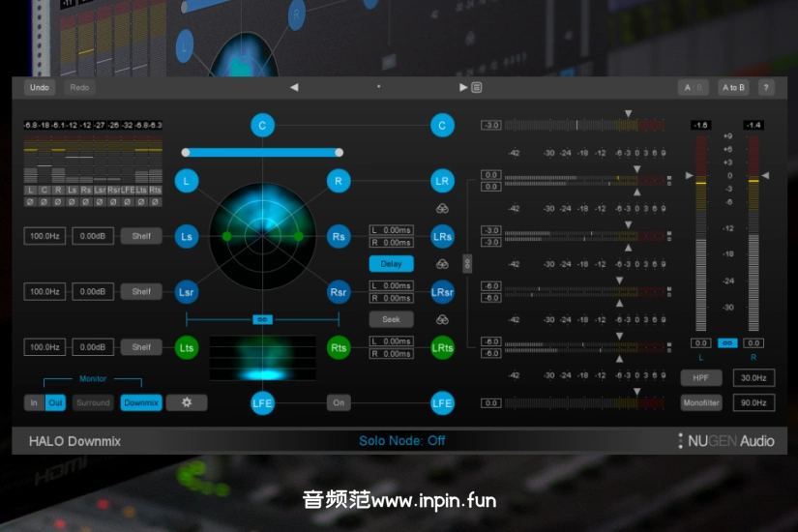This screenshot has width=798, height=532.
Task: Click the 100.0Hz field in Ls row
Action: point(44,236)
